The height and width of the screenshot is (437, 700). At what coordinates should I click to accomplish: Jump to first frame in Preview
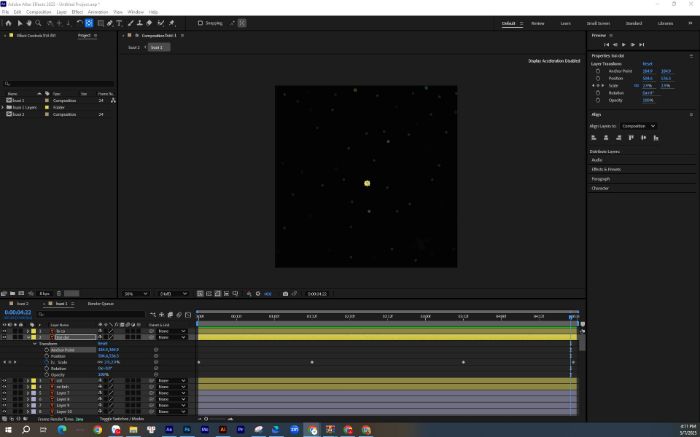coord(606,45)
